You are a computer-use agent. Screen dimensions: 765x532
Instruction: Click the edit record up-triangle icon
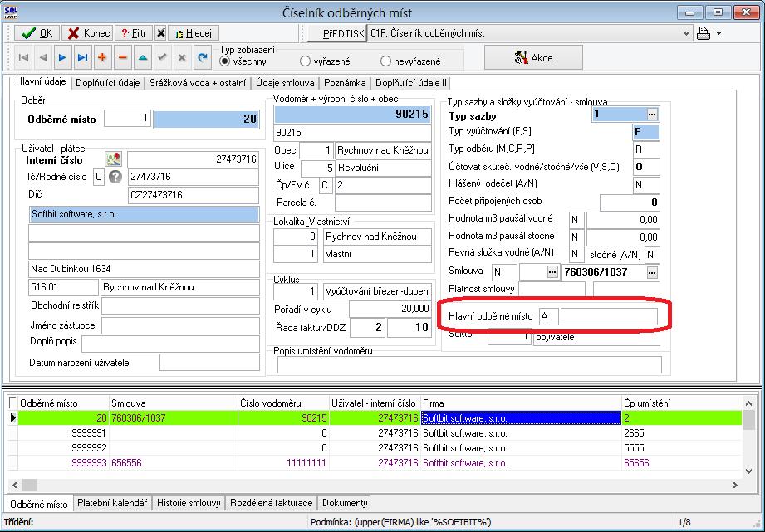pyautogui.click(x=143, y=57)
